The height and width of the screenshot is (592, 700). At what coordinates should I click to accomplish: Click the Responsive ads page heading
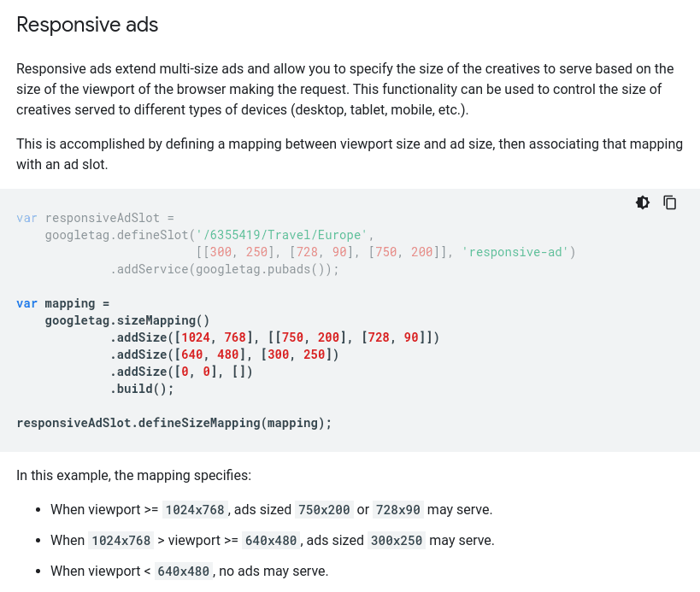[86, 25]
